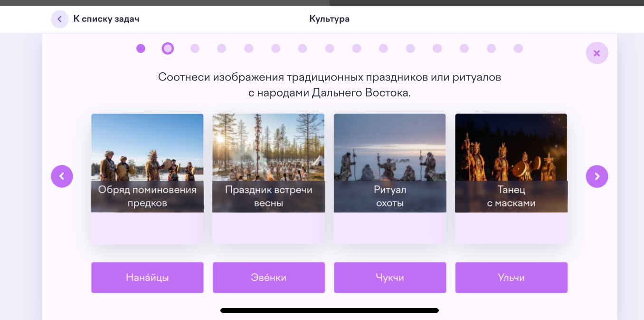Click the back arrow next to 'К списку задач'
The width and height of the screenshot is (644, 320).
(60, 19)
